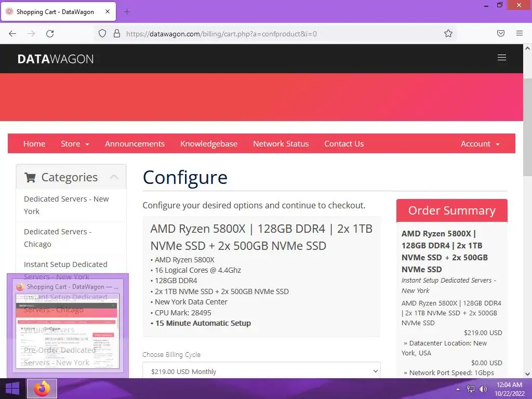Image resolution: width=532 pixels, height=399 pixels.
Task: Expand the Store dropdown menu
Action: tap(75, 144)
